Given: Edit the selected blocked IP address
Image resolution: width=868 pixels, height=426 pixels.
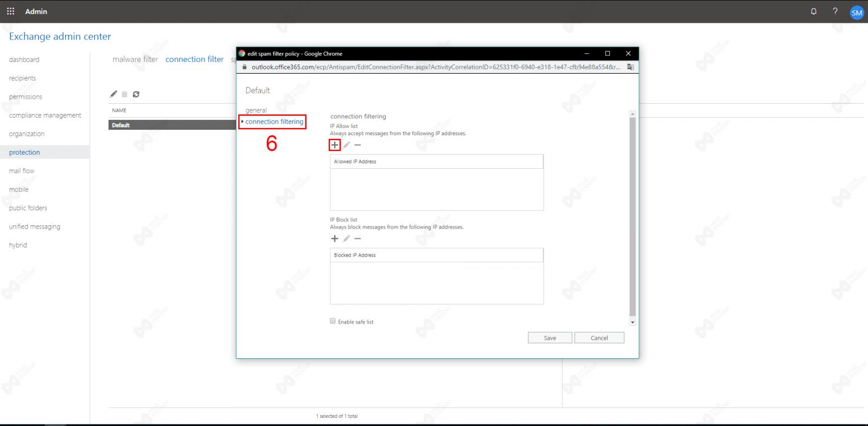Looking at the screenshot, I should [x=346, y=239].
